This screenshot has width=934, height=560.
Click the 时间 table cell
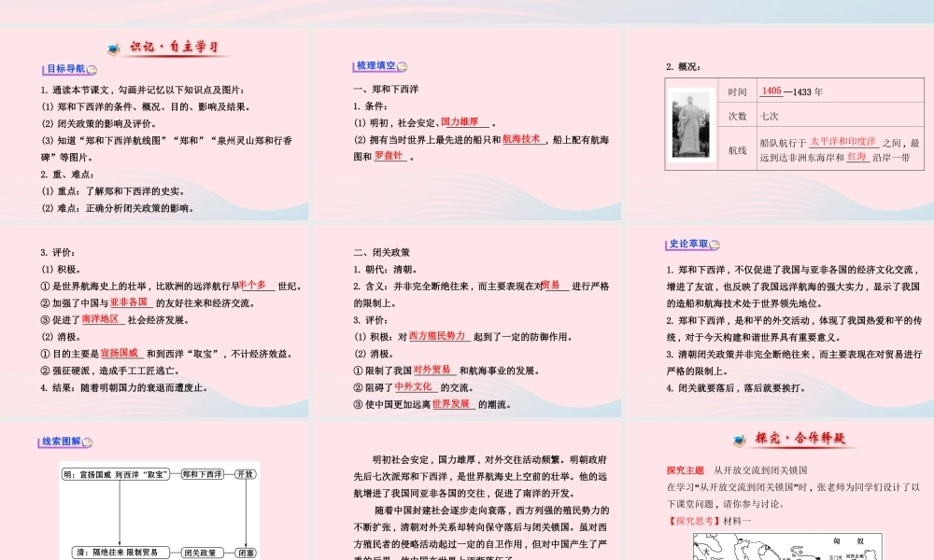[738, 91]
